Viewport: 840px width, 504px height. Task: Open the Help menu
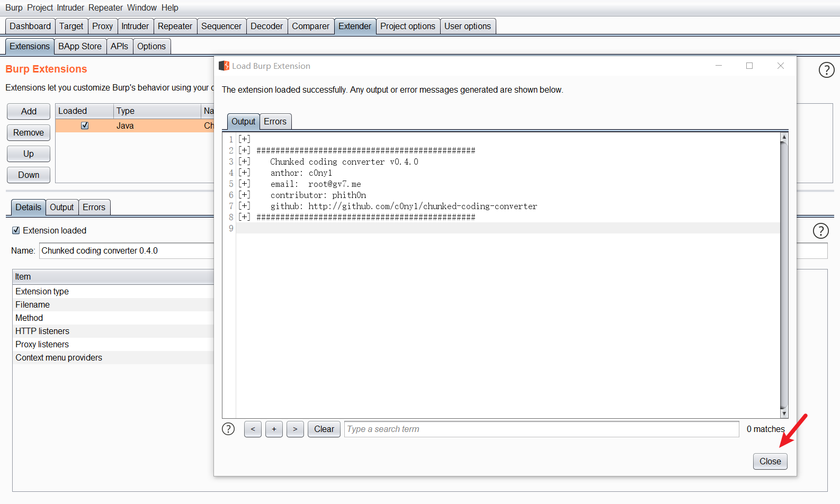[x=170, y=7]
